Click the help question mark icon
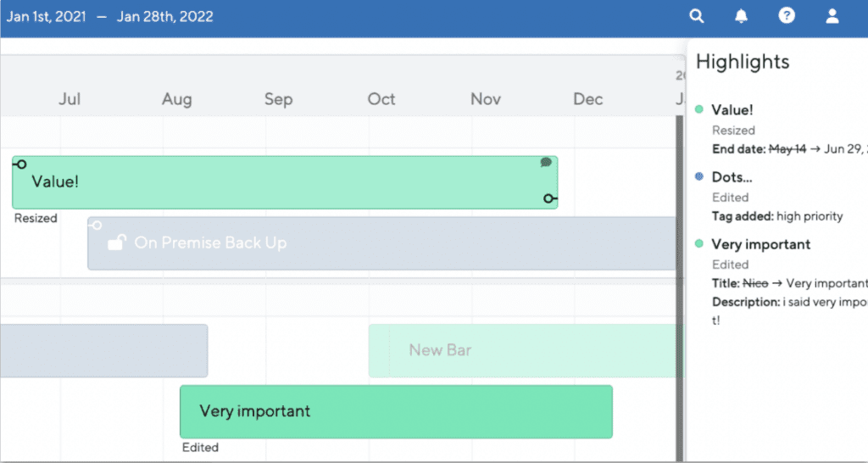Viewport: 868px width, 463px height. 787,16
